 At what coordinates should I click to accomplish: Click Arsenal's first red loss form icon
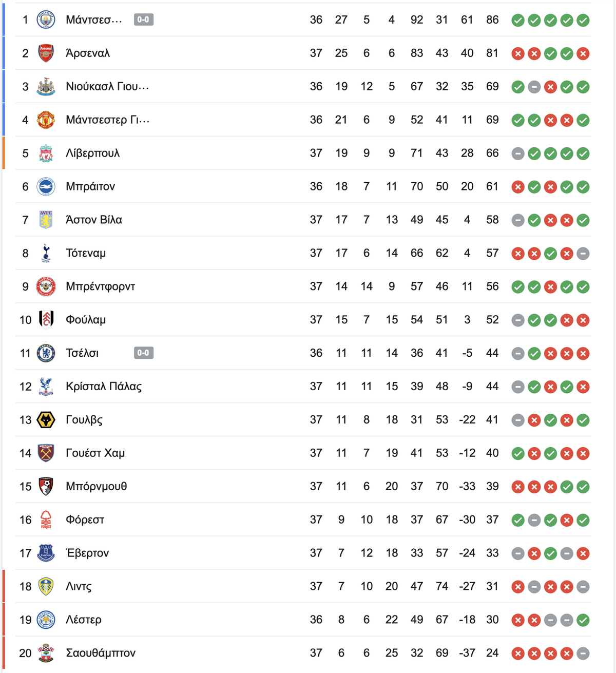click(x=518, y=53)
